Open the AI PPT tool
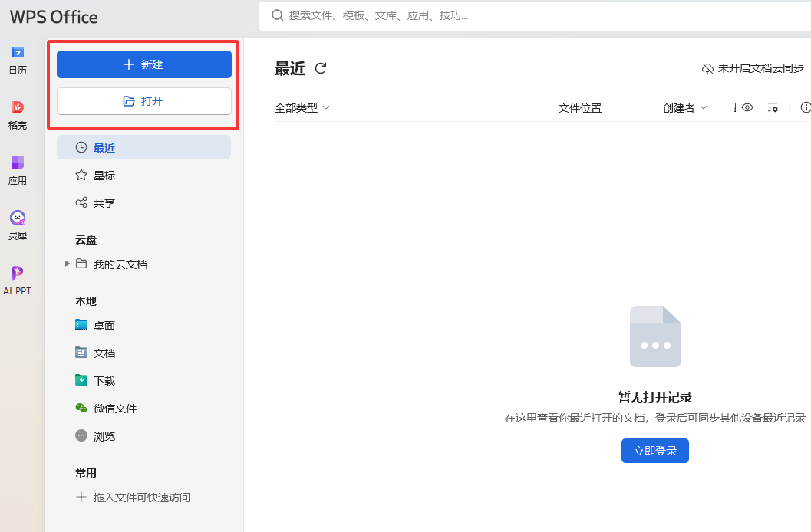811x532 pixels. 18,281
